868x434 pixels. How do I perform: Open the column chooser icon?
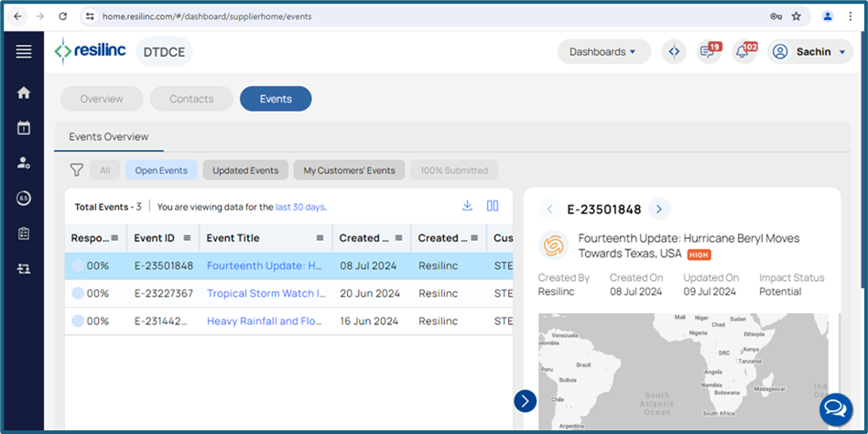(x=493, y=206)
